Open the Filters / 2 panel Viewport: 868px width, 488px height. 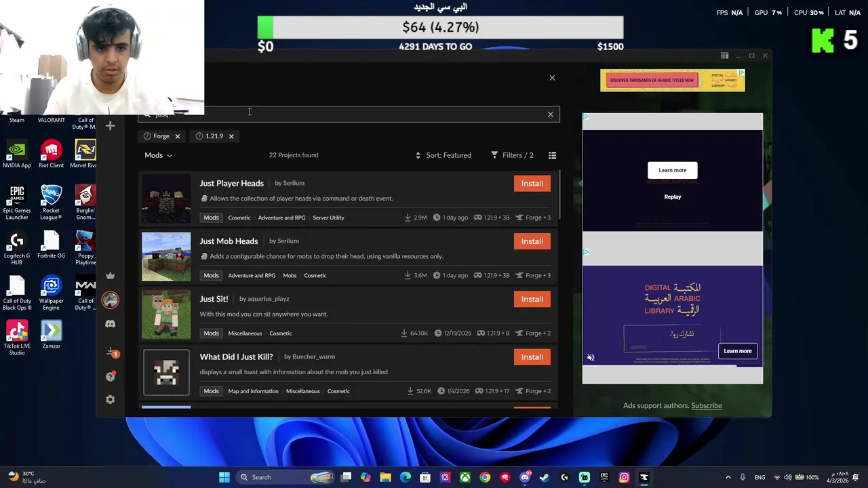tap(512, 155)
